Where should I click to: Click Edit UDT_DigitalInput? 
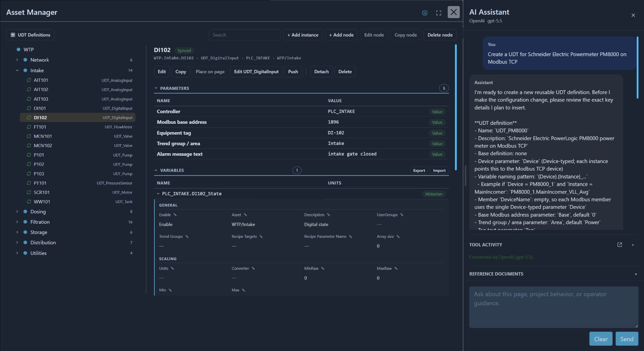[256, 72]
